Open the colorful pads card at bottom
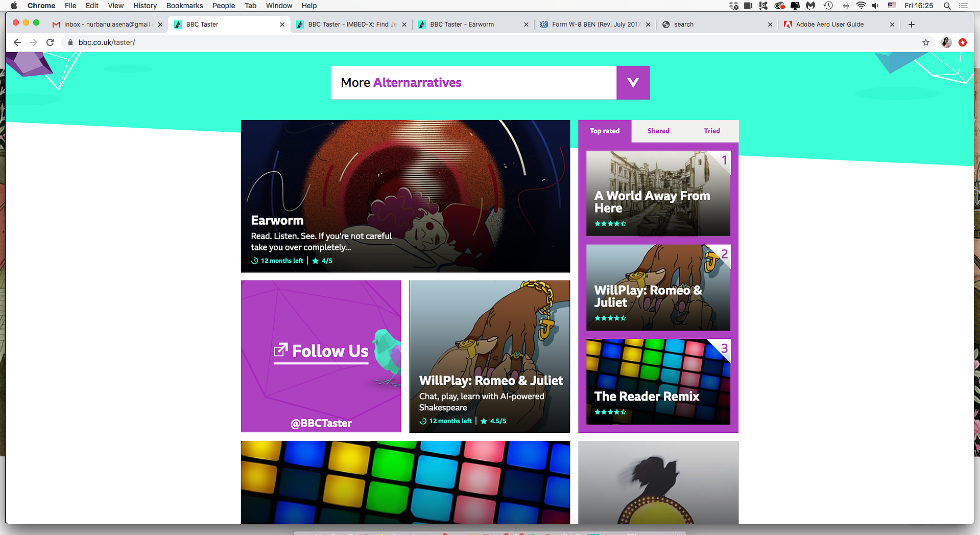980x535 pixels. point(405,482)
